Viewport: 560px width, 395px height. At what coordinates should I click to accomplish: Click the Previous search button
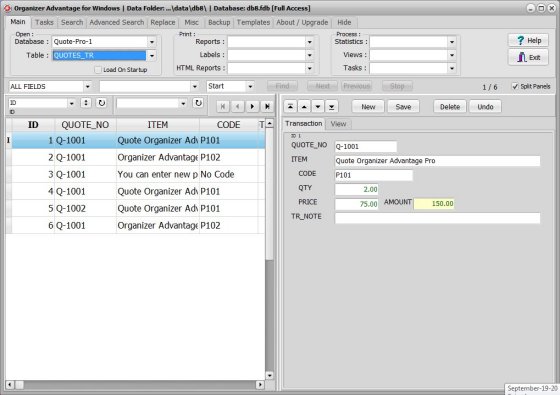(x=356, y=86)
